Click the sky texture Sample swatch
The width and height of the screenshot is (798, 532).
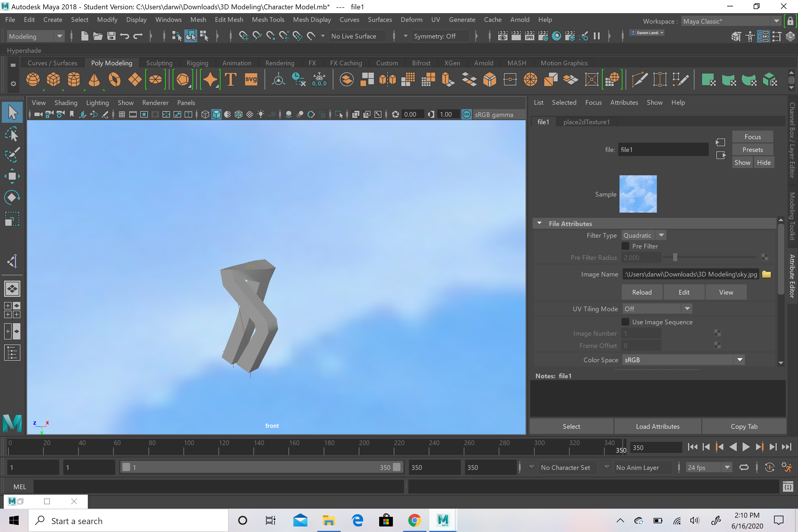tap(638, 194)
